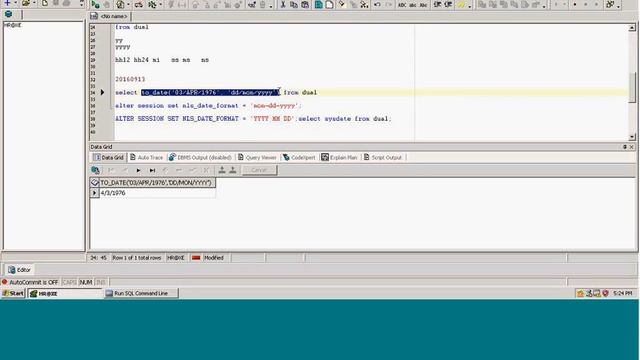Click the Copy icon in the toolbar

(293, 4)
